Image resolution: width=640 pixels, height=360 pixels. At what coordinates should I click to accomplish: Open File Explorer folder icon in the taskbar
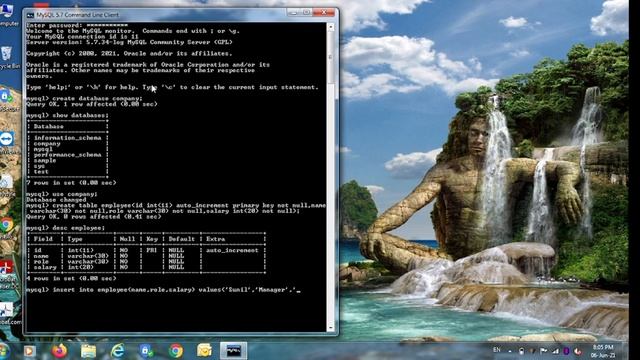pyautogui.click(x=88, y=351)
